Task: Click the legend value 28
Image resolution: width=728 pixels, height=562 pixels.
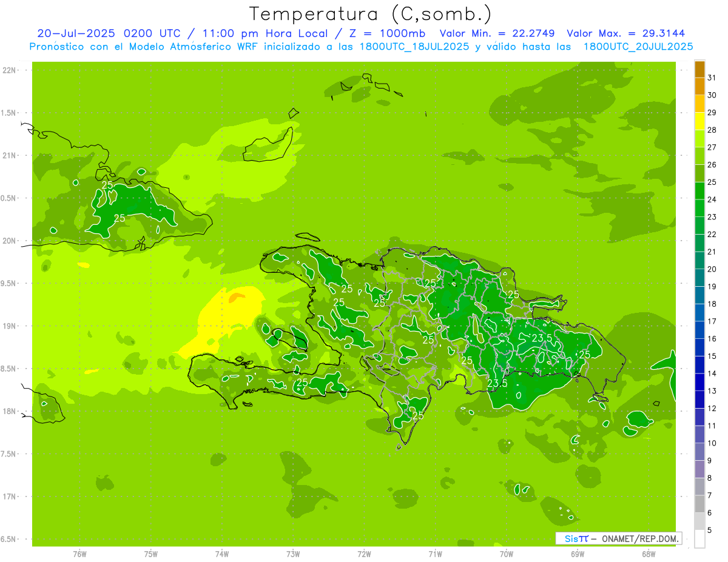Action: click(x=712, y=130)
